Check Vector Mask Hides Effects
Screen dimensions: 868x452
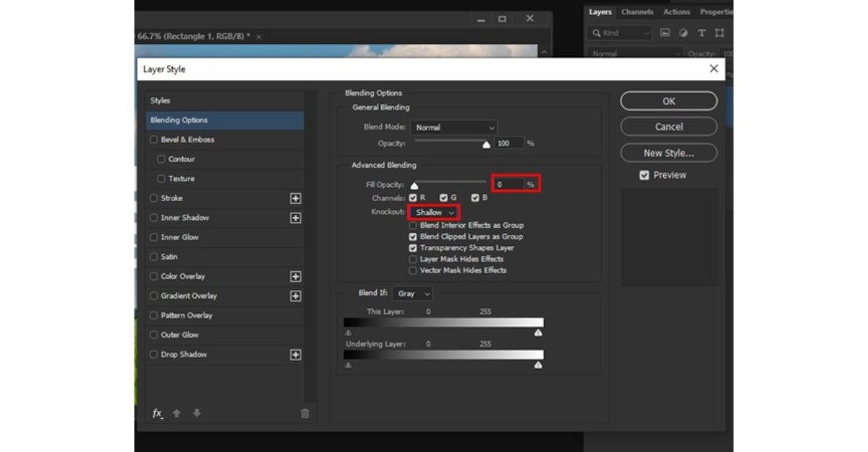[x=413, y=270]
